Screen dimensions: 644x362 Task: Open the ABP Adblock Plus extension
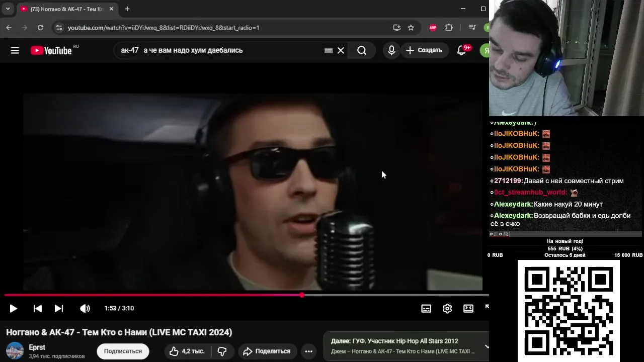(x=433, y=28)
